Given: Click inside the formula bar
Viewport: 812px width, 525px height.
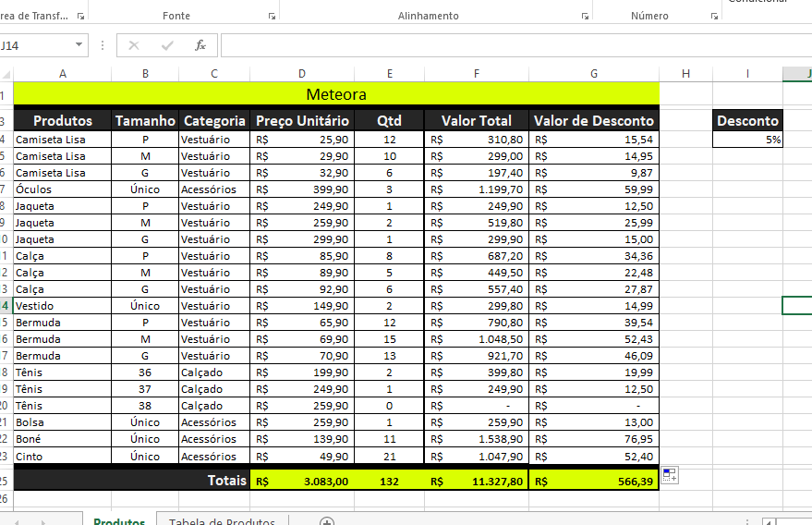Looking at the screenshot, I should (x=516, y=45).
